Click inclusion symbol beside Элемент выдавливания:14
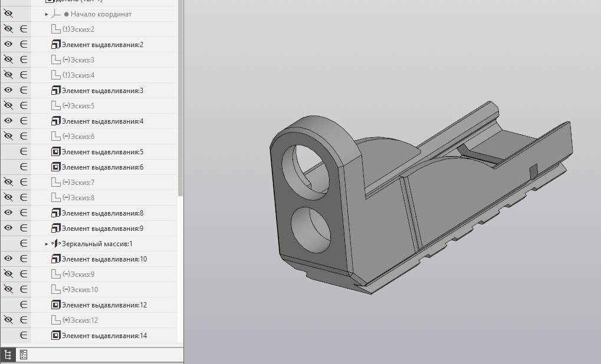The width and height of the screenshot is (601, 364). [24, 335]
